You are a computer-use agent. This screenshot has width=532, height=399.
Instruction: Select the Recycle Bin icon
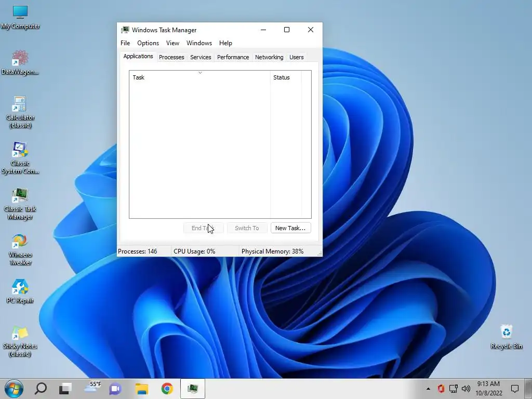coord(506,337)
